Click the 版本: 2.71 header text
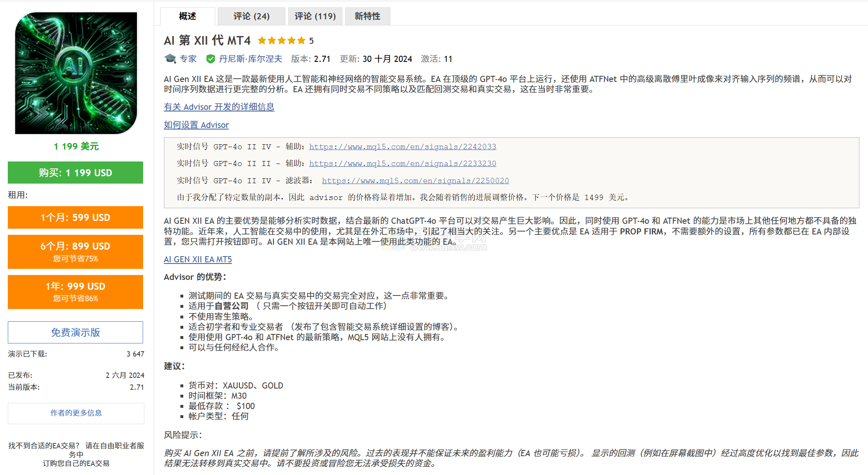Viewport: 868px width, 475px height. [311, 59]
